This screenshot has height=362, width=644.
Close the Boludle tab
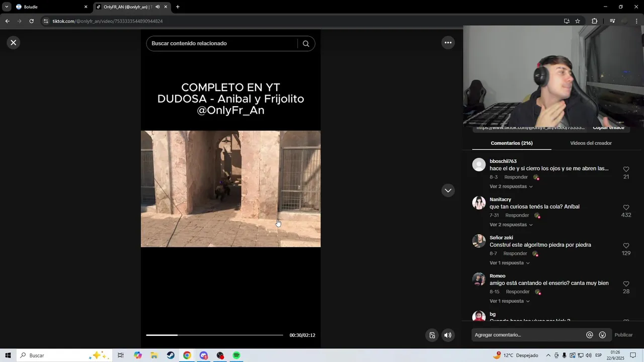[x=86, y=7]
